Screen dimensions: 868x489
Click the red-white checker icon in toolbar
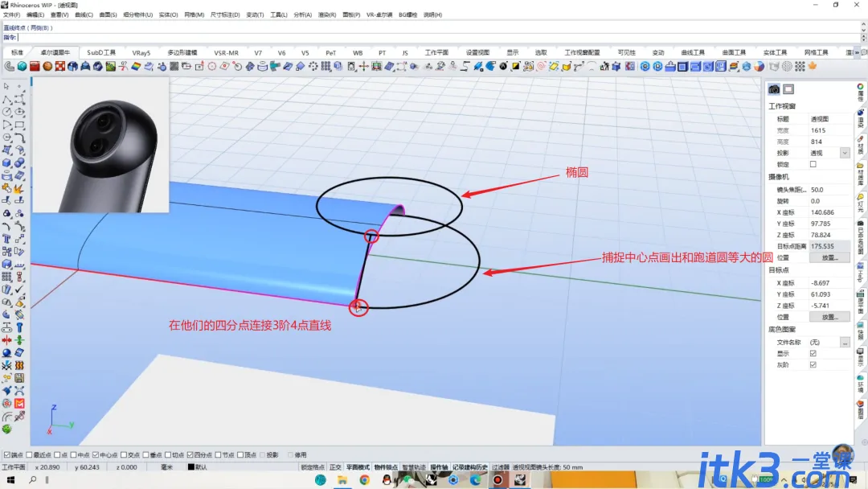click(59, 67)
